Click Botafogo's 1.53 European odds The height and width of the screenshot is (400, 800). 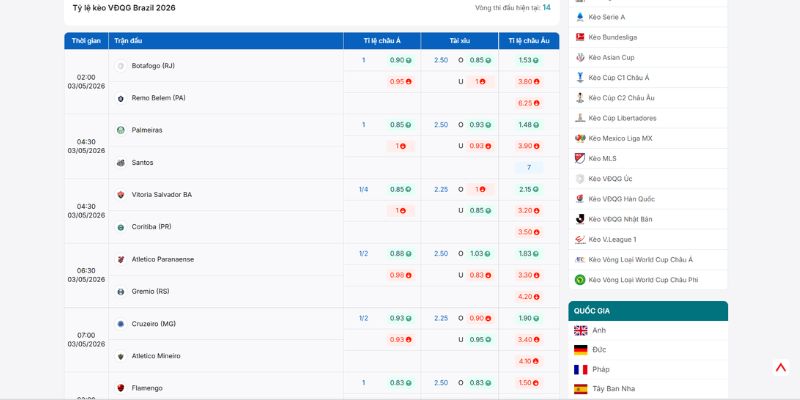pyautogui.click(x=529, y=60)
